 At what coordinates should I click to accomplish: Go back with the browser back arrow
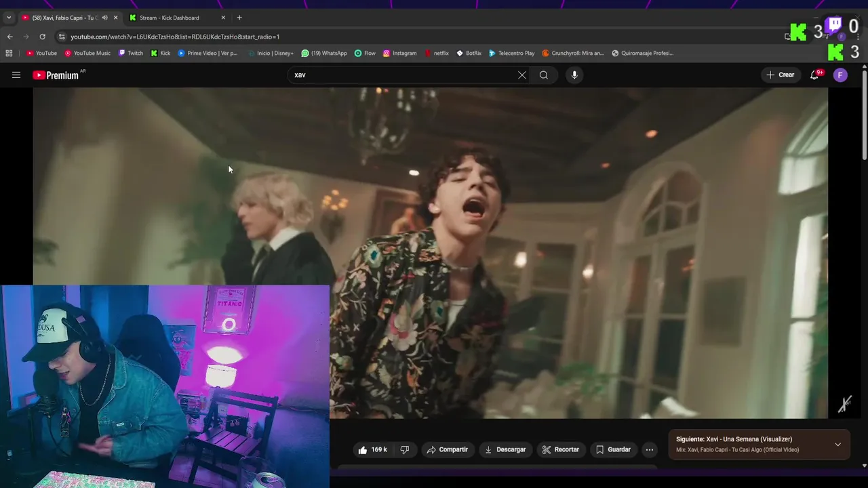pyautogui.click(x=9, y=37)
